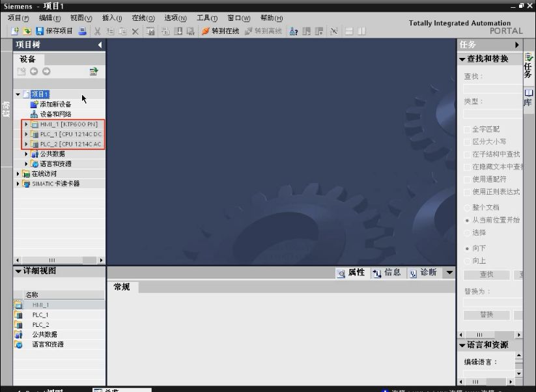Open the 编辑(E) menu
The height and width of the screenshot is (392, 536).
coord(50,18)
